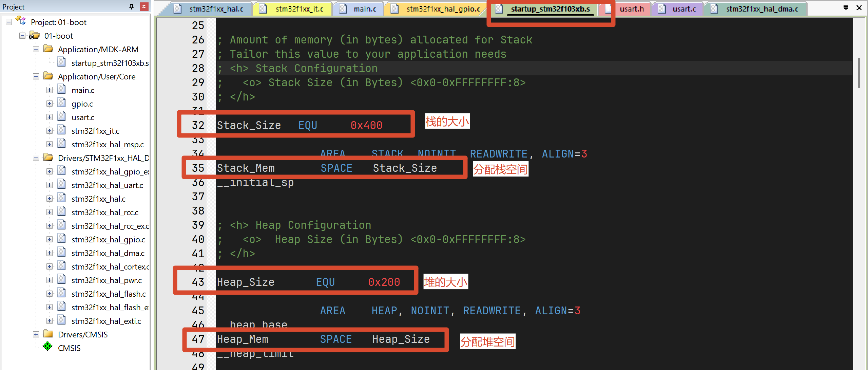Viewport: 868px width, 370px height.
Task: Select stm32f1xx_hal_gpio_ex file in tree
Action: pyautogui.click(x=110, y=172)
